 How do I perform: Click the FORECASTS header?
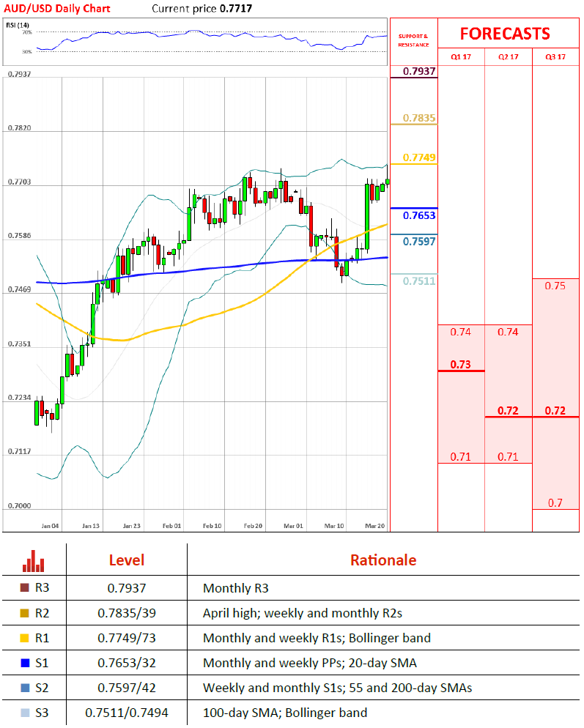[505, 34]
